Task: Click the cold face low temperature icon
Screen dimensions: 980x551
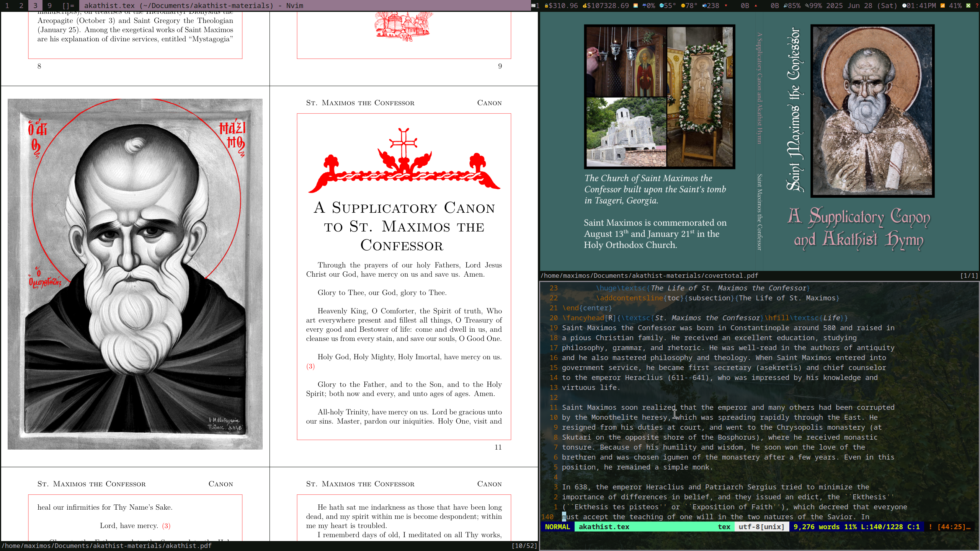Action: tap(661, 5)
